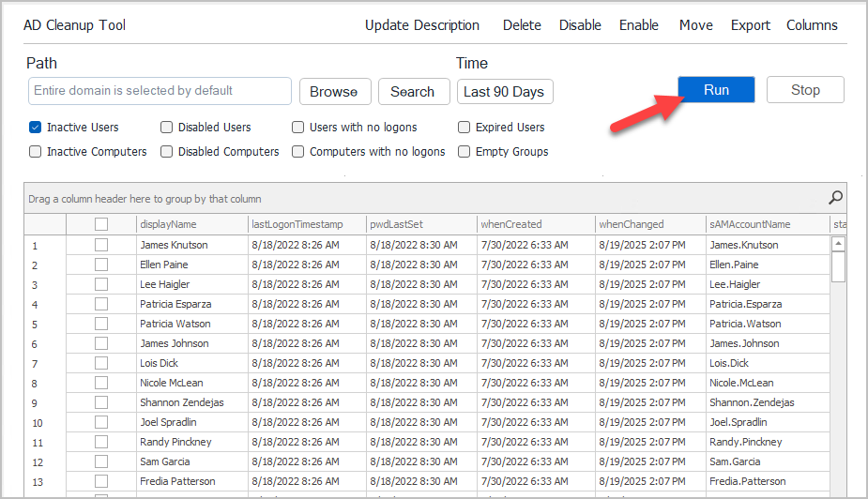Click Update Description in top menu
This screenshot has height=499, width=868.
tap(422, 25)
